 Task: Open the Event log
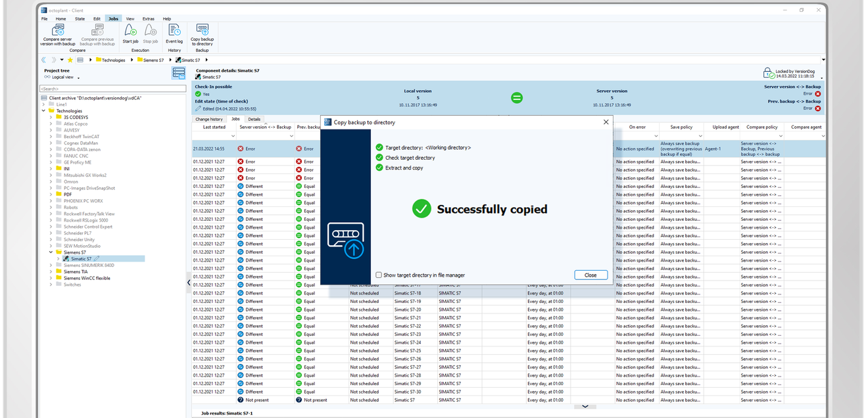[x=174, y=31]
